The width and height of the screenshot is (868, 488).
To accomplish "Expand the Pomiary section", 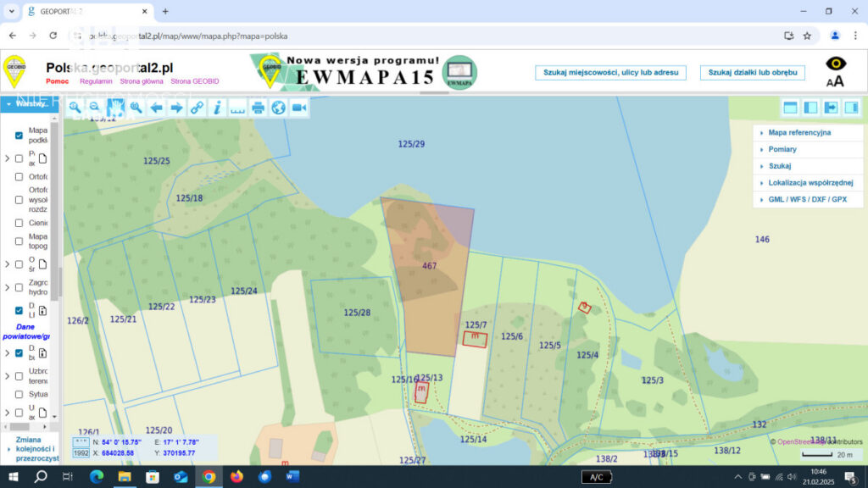I will (x=782, y=149).
